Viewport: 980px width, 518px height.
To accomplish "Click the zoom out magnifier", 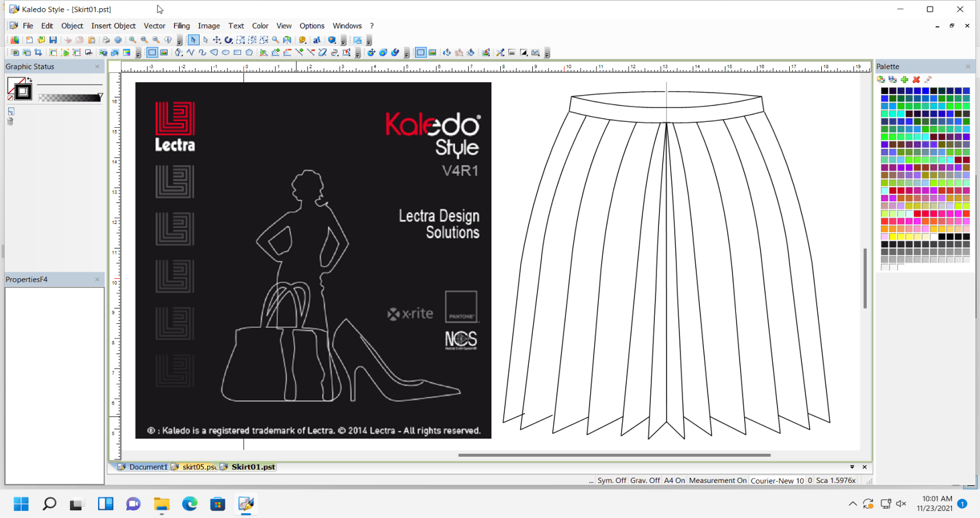I will pyautogui.click(x=156, y=40).
